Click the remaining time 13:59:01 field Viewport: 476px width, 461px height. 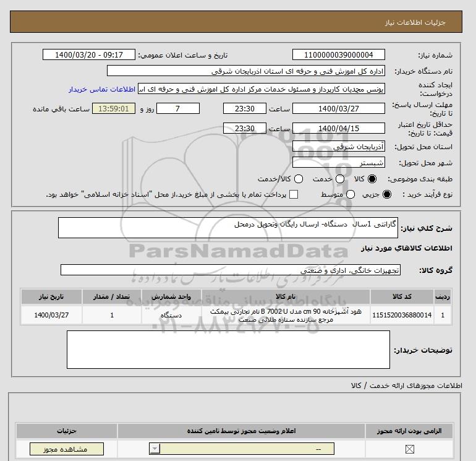tap(114, 108)
